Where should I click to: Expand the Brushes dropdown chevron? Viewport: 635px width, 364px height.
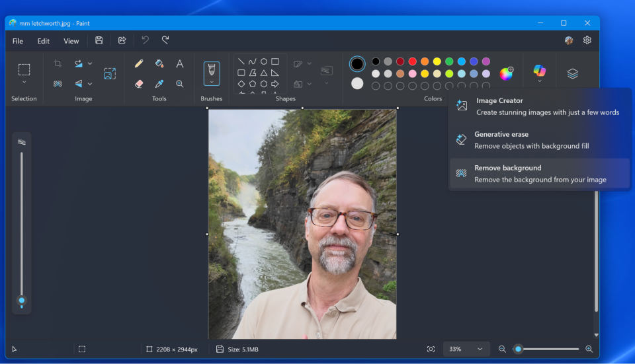coord(212,82)
